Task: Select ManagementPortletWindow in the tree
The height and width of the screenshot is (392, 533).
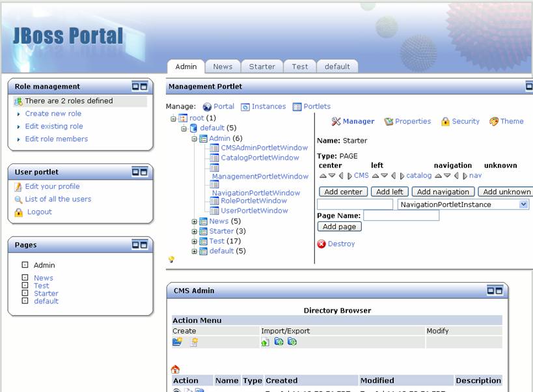Action: [x=260, y=176]
